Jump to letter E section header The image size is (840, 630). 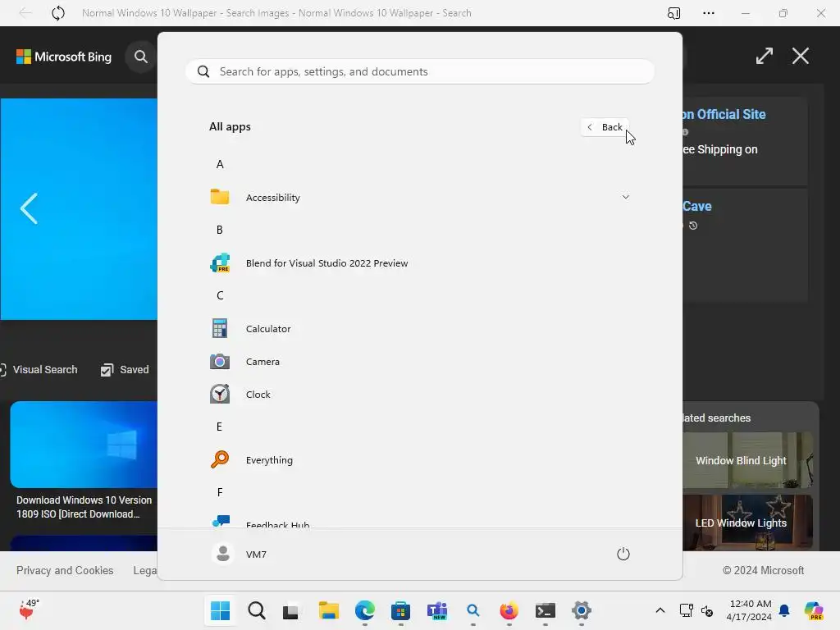tap(220, 427)
